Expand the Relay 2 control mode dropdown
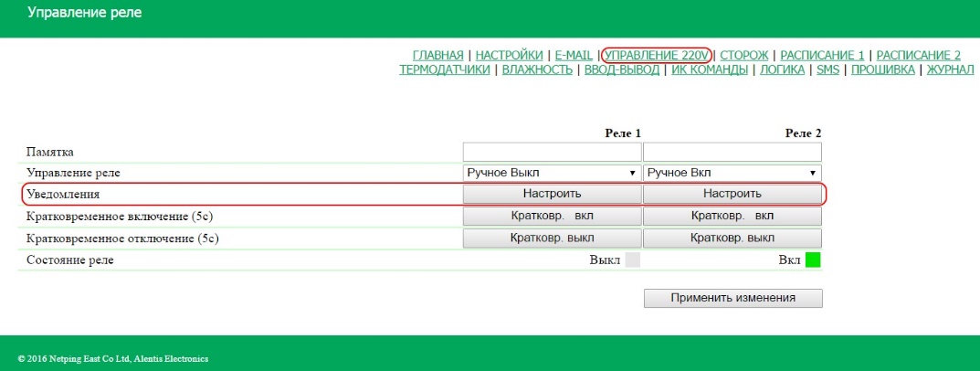This screenshot has height=371, width=980. [x=732, y=173]
